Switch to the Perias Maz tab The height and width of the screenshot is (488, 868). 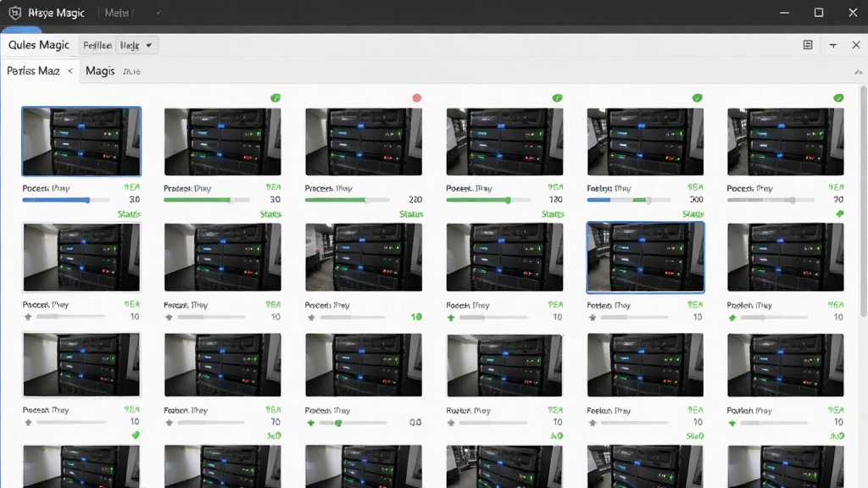pyautogui.click(x=33, y=71)
